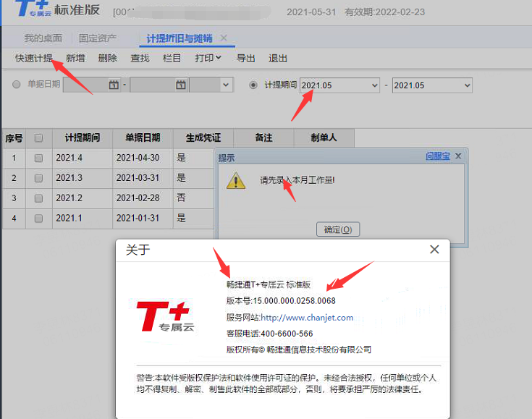Check the row for period 2021.4
The image size is (532, 419).
coord(38,158)
